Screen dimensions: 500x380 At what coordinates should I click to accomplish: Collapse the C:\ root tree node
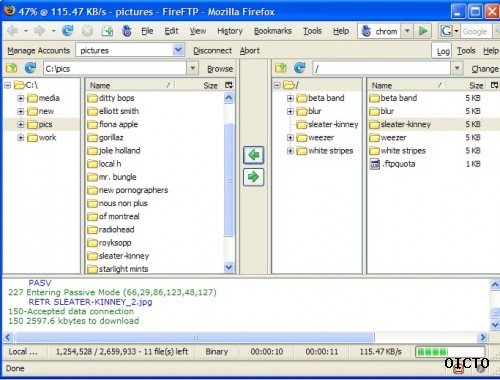(x=7, y=85)
